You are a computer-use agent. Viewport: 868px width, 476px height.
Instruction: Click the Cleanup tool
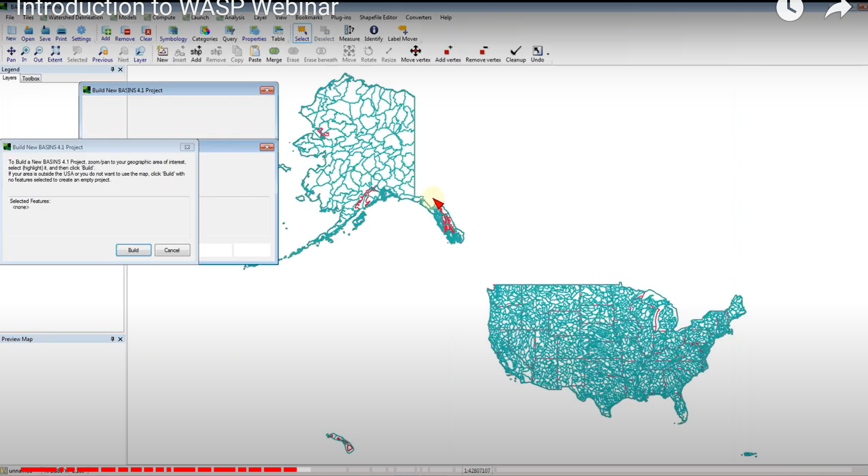tap(516, 54)
